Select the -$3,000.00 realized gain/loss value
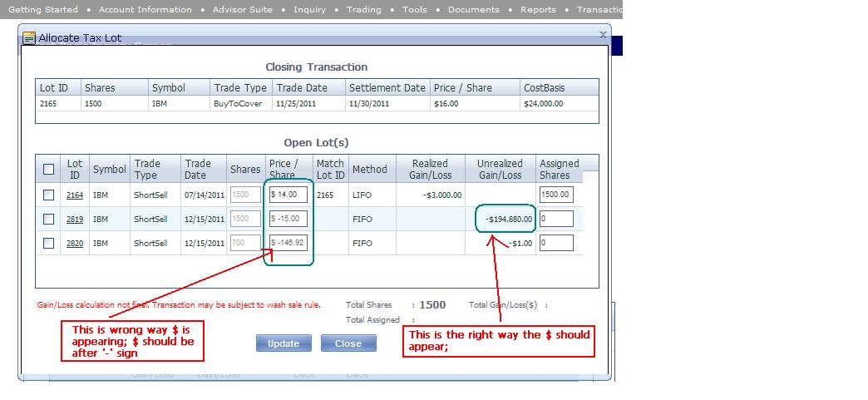868x400 pixels. 441,195
